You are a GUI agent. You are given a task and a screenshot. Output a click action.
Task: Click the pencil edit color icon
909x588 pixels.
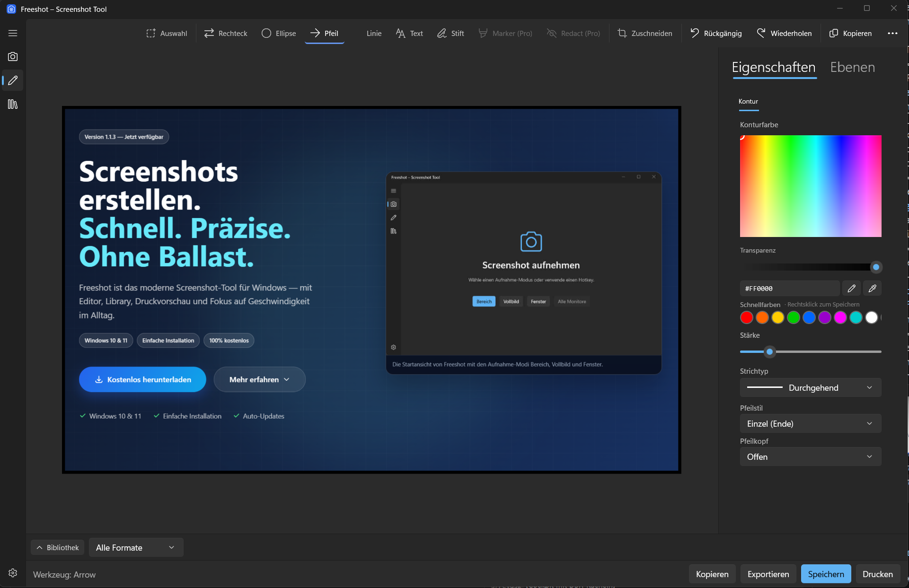[x=851, y=288]
